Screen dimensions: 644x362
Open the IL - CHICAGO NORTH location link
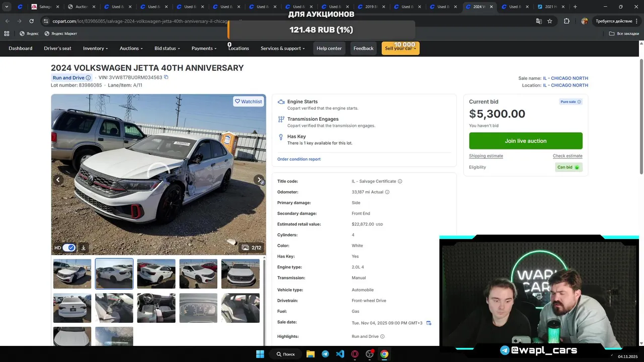[566, 85]
